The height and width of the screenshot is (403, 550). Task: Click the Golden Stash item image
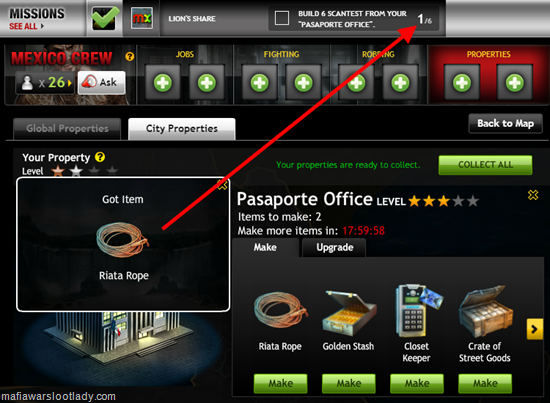tap(348, 313)
